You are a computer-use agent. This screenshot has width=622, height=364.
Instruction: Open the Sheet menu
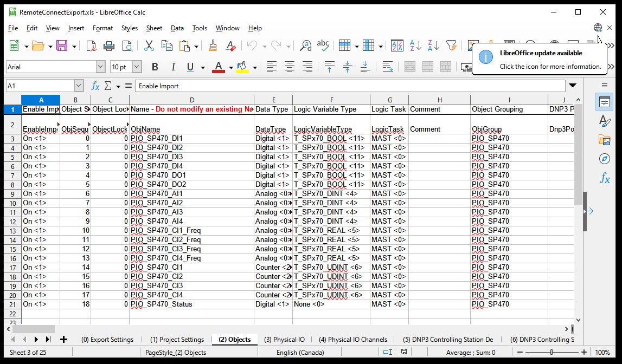[x=154, y=28]
